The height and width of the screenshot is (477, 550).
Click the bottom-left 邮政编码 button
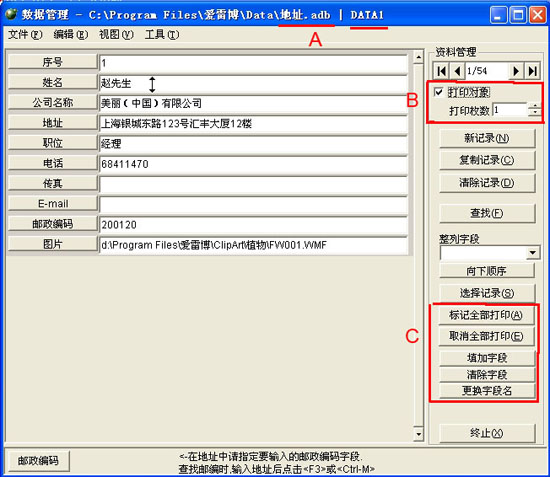coord(38,461)
